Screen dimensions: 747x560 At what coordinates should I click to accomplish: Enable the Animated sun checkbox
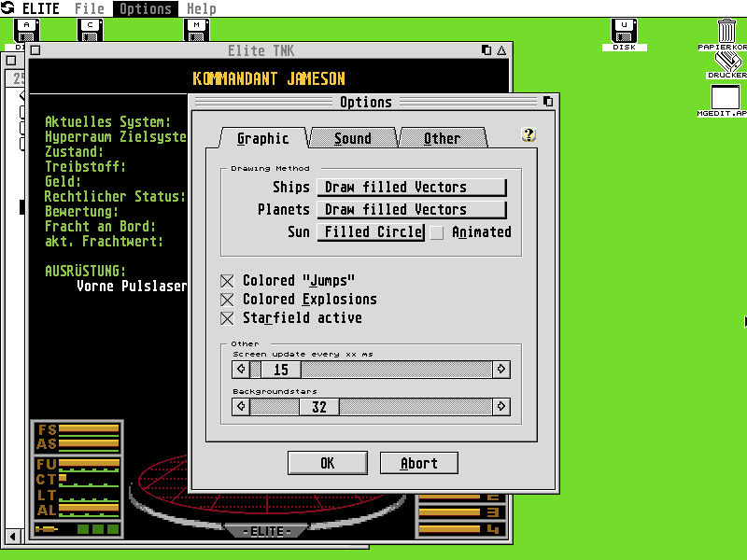pos(437,232)
